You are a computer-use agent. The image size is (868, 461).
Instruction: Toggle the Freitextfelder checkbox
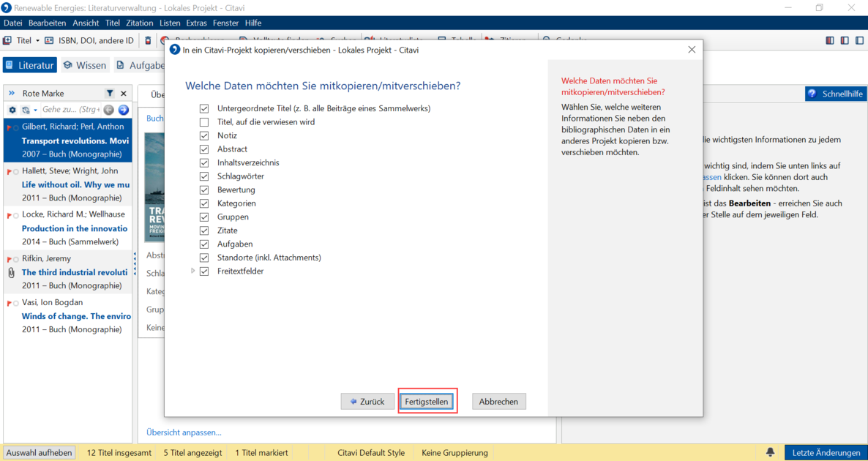coord(204,271)
